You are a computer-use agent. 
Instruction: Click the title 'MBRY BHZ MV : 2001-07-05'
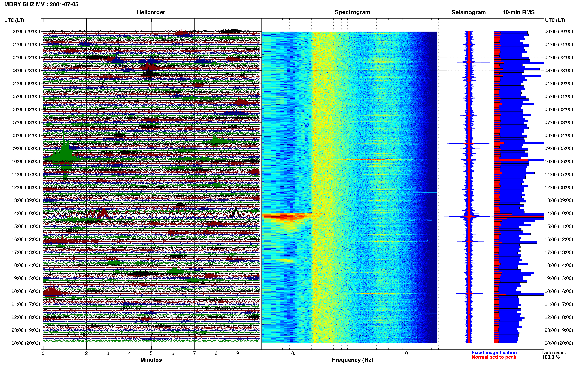(x=41, y=4)
